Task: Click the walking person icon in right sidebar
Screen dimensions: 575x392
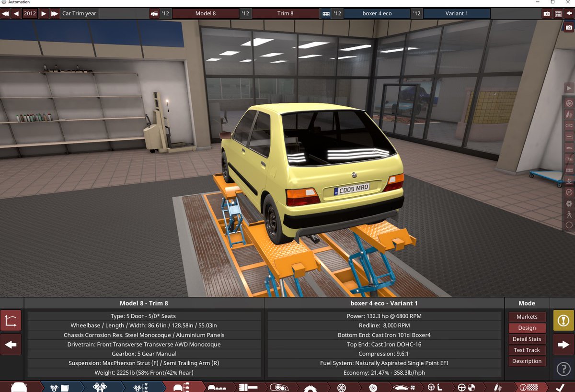Action: [569, 215]
